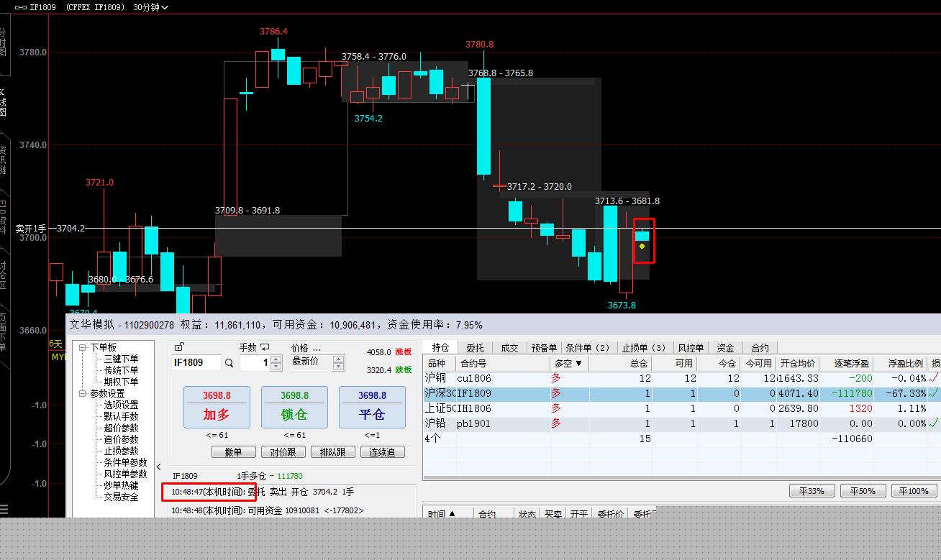Click the 对价跟 button
Image resolution: width=941 pixels, height=560 pixels.
click(x=283, y=452)
